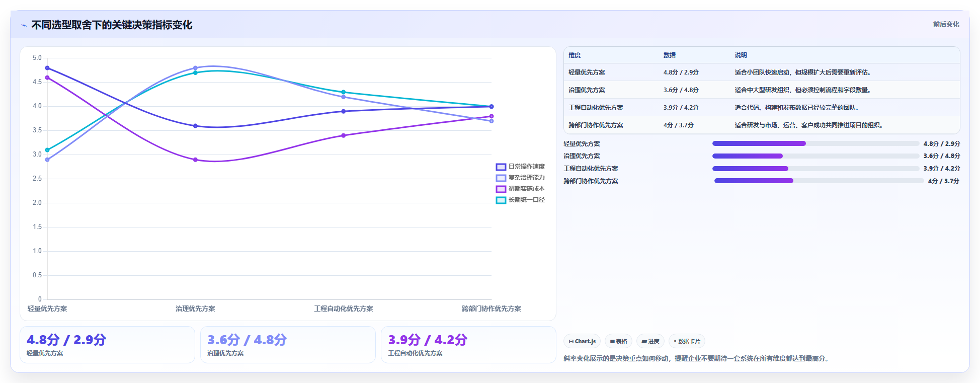The width and height of the screenshot is (980, 383).
Task: Click x-axis label 工程自动化优先方案
Action: 344,309
